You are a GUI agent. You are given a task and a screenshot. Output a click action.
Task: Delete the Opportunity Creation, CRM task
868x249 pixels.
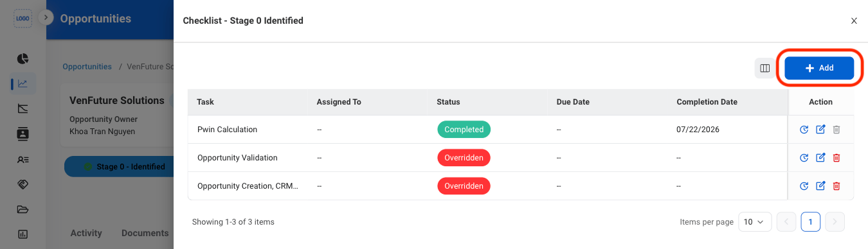(836, 186)
